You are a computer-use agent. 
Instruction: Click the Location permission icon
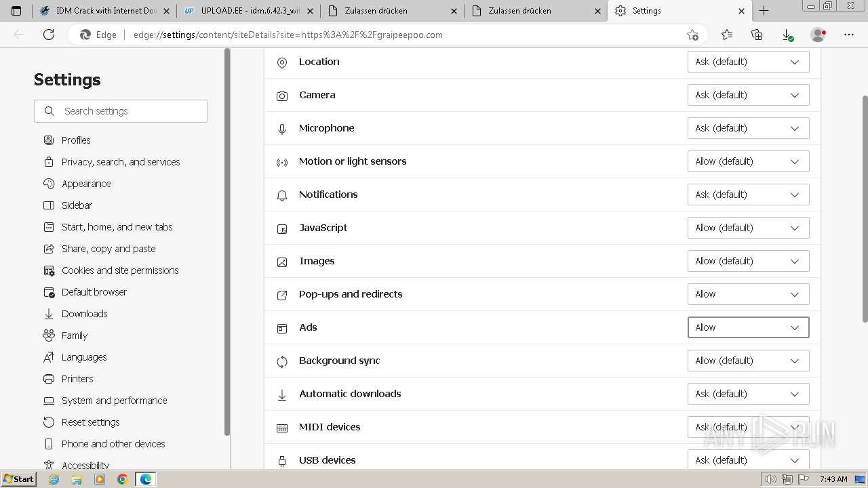282,62
